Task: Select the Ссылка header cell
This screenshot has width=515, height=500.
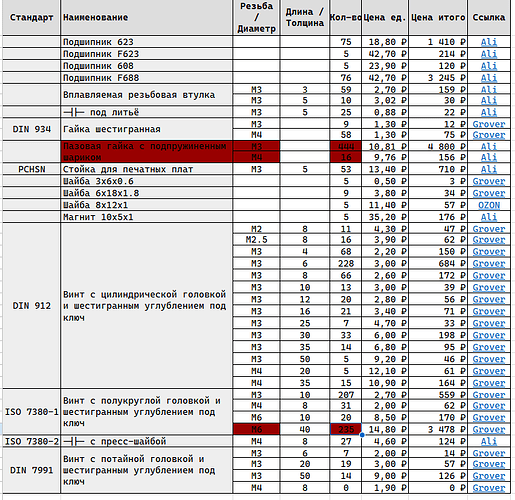Action: [489, 17]
